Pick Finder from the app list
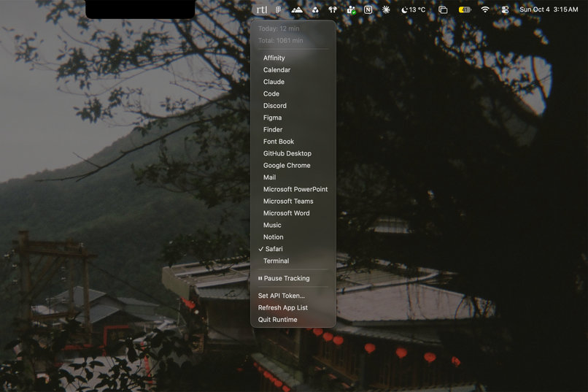This screenshot has height=392, width=588. 293,129
